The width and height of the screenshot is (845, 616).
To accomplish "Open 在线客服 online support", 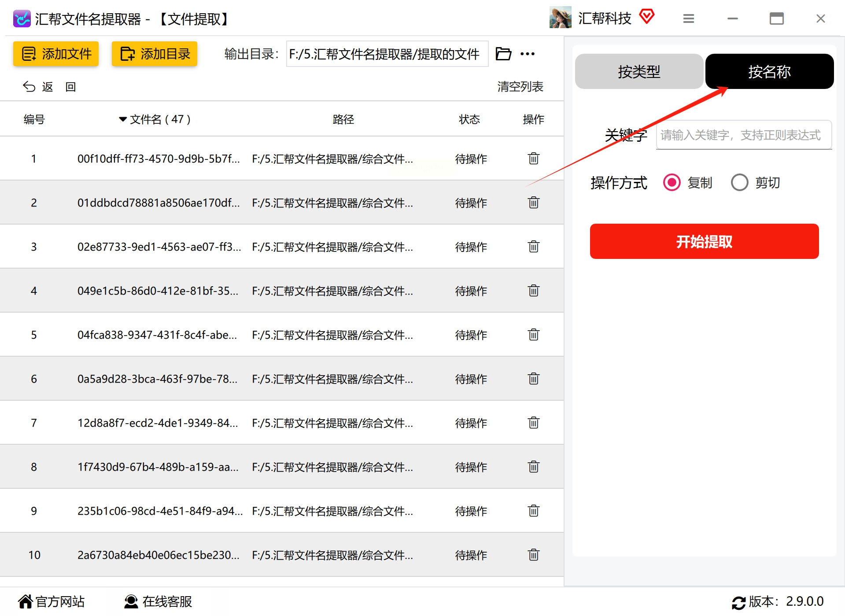I will (x=158, y=601).
